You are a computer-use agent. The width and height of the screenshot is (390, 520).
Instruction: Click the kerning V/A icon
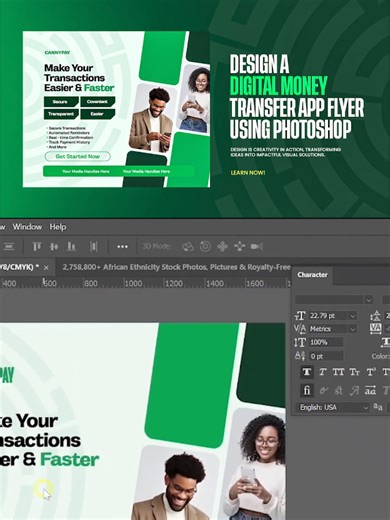pos(300,329)
